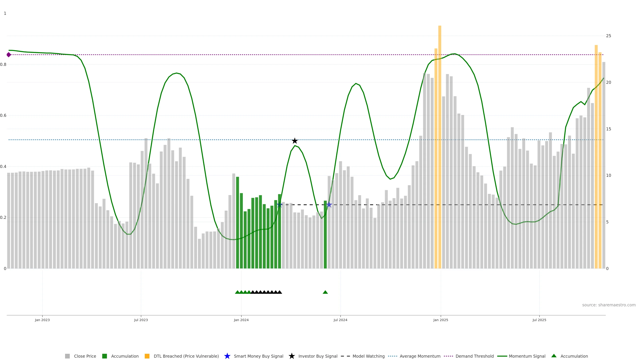Click the Jan 2024 axis label
Image resolution: width=644 pixels, height=362 pixels.
click(241, 320)
